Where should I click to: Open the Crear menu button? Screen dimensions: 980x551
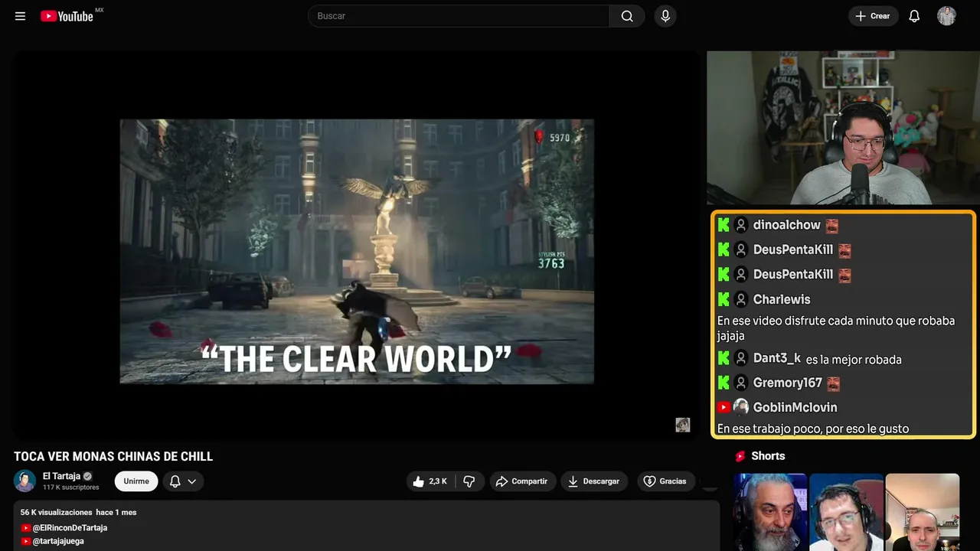[874, 16]
